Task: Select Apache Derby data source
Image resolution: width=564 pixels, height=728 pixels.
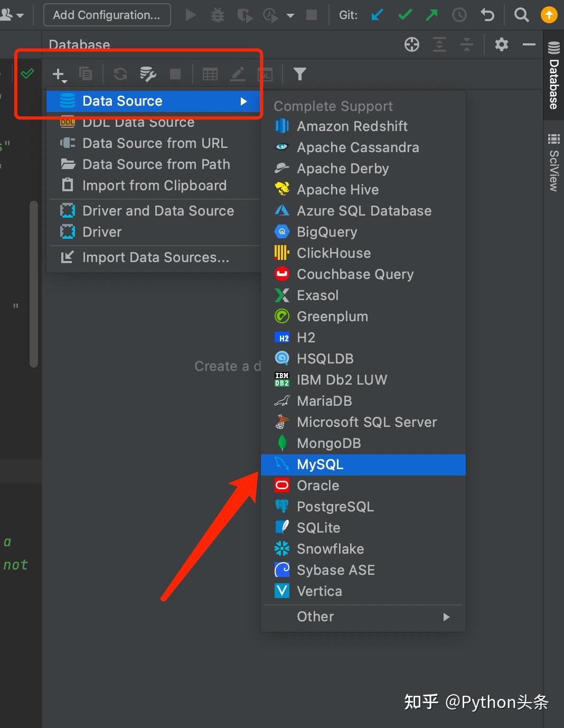Action: [363, 169]
